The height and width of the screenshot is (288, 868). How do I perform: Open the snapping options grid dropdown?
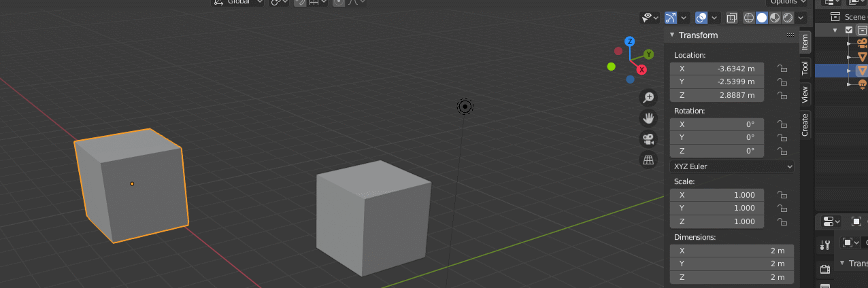coord(317,2)
